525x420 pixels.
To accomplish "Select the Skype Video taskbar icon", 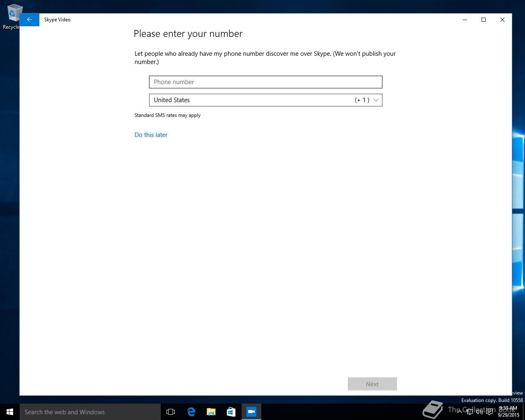I will 251,412.
